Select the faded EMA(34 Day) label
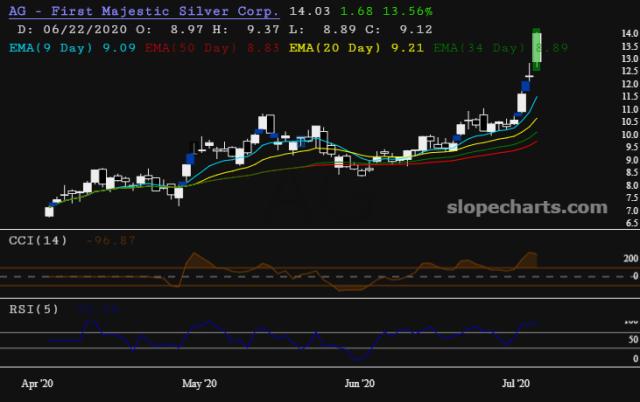640x402 pixels. (479, 48)
